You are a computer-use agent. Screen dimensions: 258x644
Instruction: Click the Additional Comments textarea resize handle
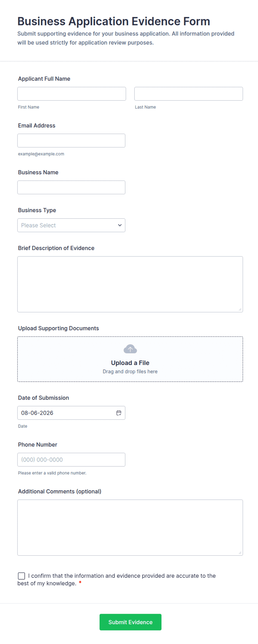coord(240,553)
